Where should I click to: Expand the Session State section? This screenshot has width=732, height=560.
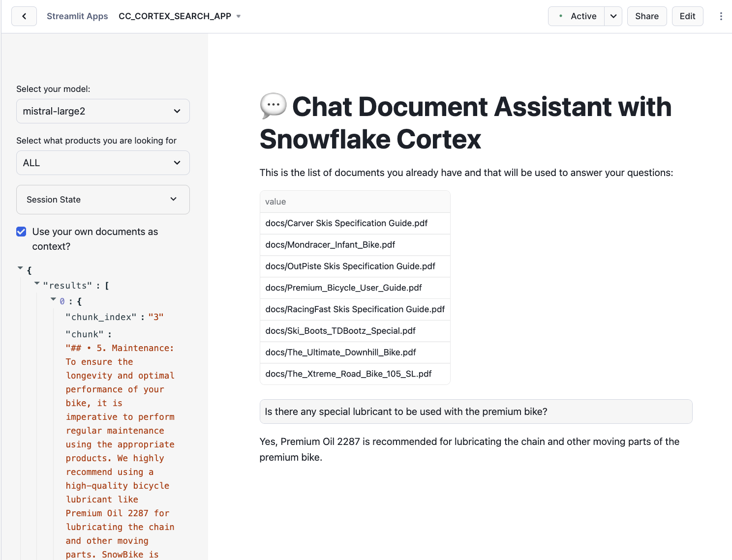click(103, 200)
